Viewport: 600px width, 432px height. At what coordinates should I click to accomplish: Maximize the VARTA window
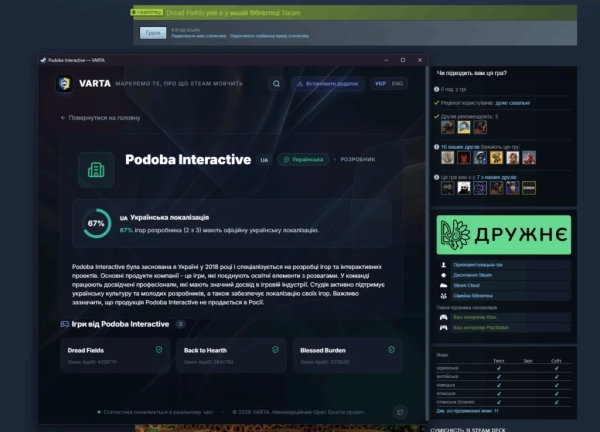(403, 60)
